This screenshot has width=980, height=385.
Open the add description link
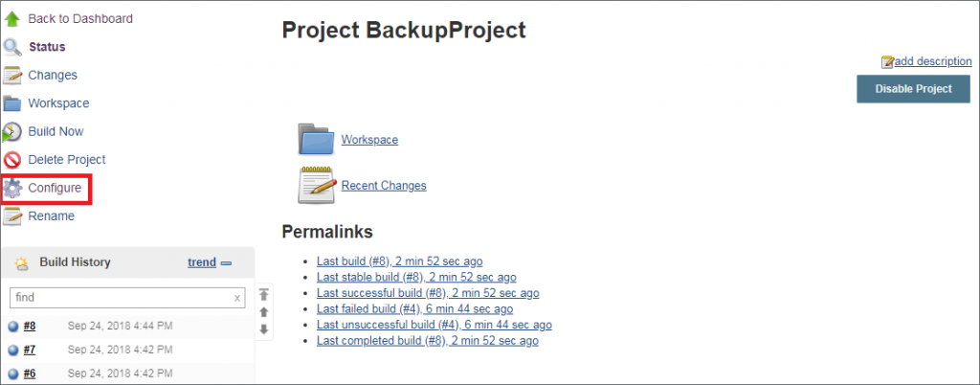(933, 61)
